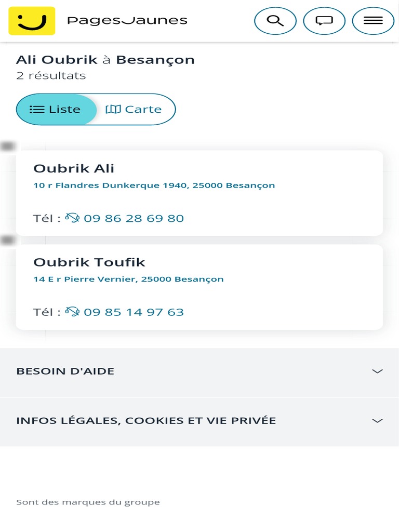Screen dimensions: 399x532
Task: Call number 09 86 28 69 80
Action: 134,218
